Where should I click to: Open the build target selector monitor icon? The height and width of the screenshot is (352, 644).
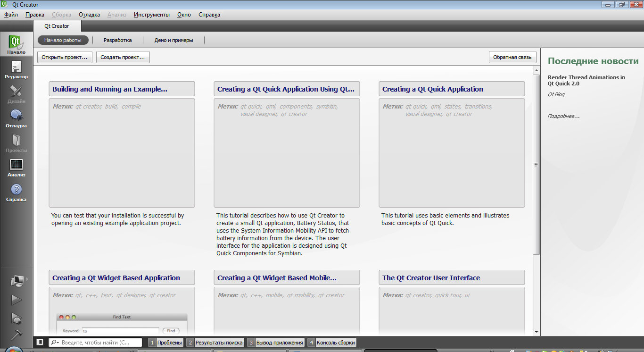[17, 280]
